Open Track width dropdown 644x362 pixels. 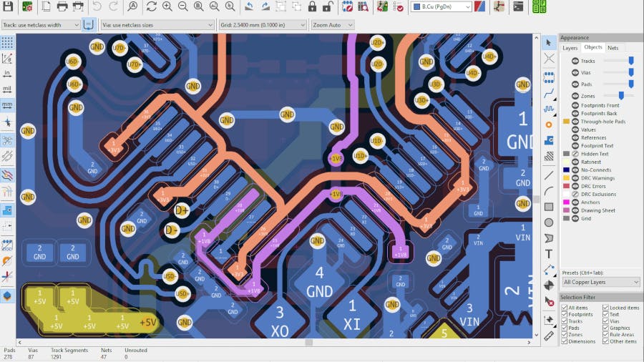[x=41, y=25]
